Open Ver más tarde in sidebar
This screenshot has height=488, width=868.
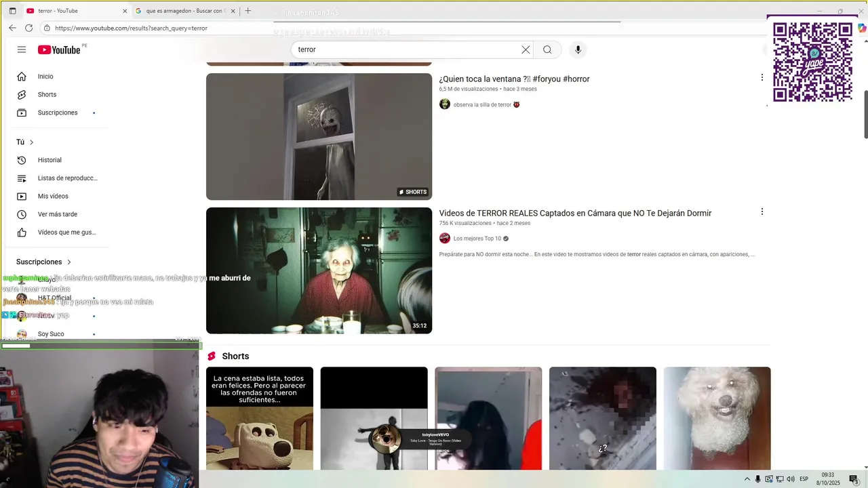click(x=57, y=214)
